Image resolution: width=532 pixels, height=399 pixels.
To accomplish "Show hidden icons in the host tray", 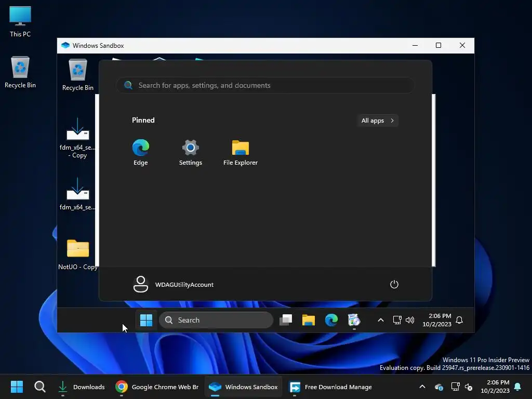I will (x=422, y=387).
